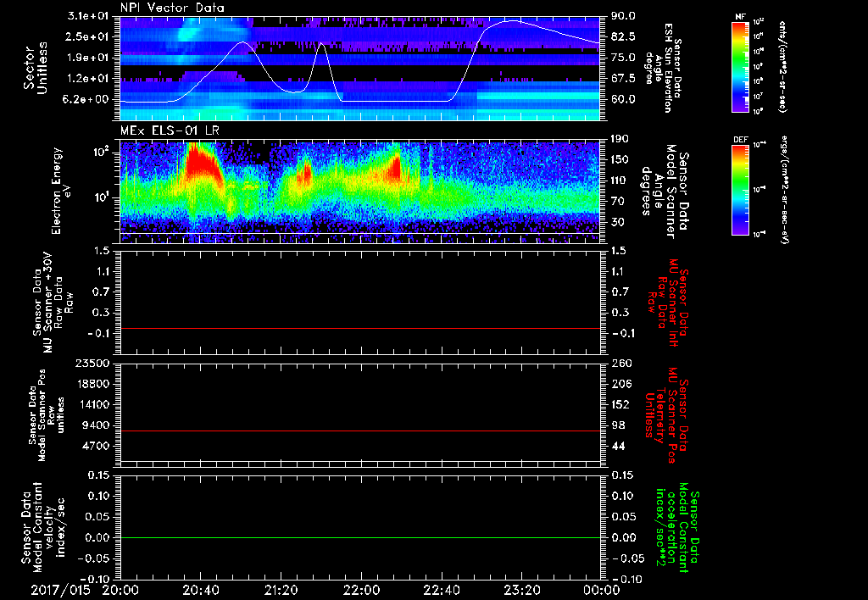This screenshot has height=600, width=868.
Task: Click the 23500 scanner position tick value
Action: (x=92, y=364)
